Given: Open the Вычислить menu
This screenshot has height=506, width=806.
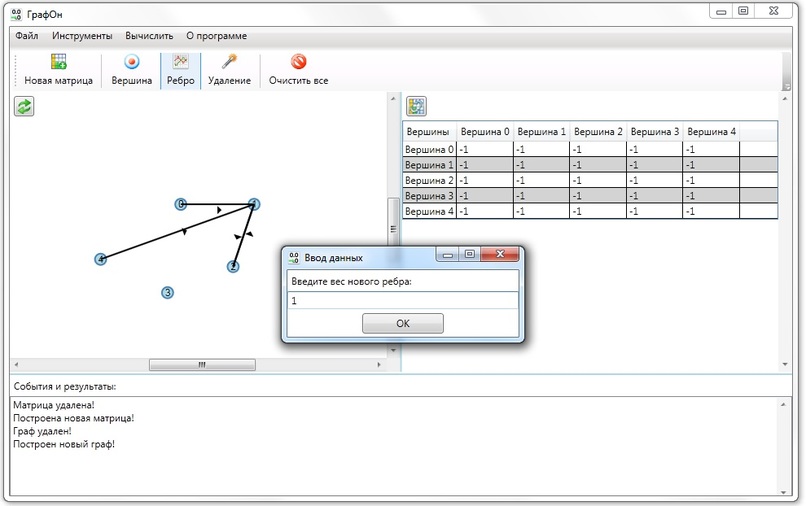Looking at the screenshot, I should coord(149,36).
